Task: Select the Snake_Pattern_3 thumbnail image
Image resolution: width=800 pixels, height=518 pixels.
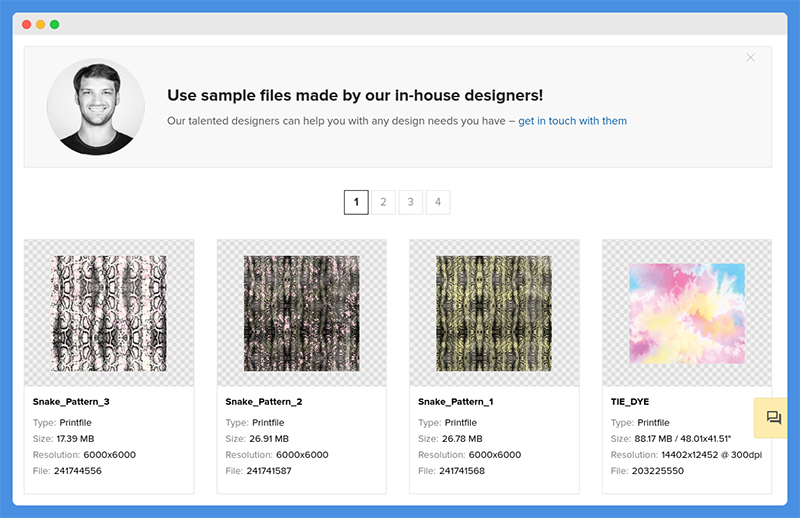Action: click(109, 313)
